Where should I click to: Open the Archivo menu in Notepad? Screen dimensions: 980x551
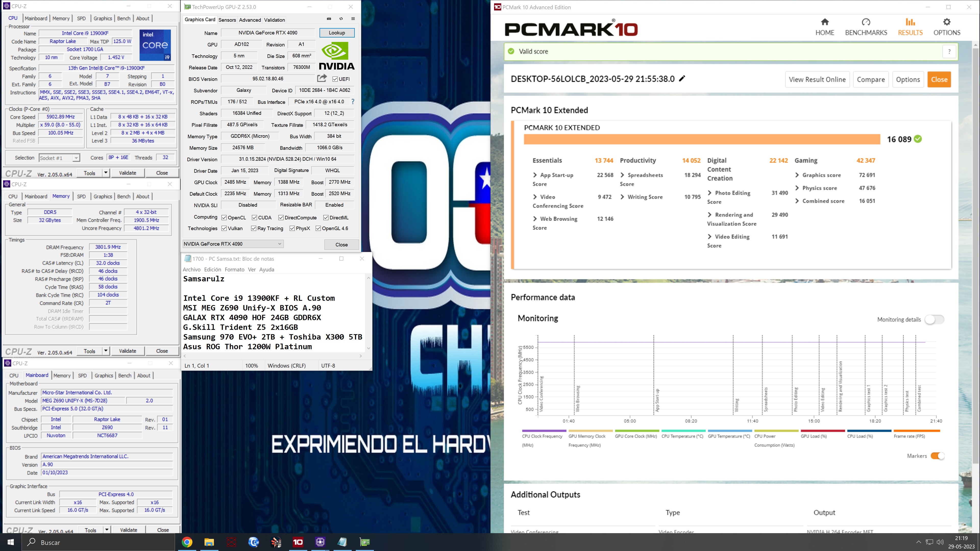pos(191,269)
